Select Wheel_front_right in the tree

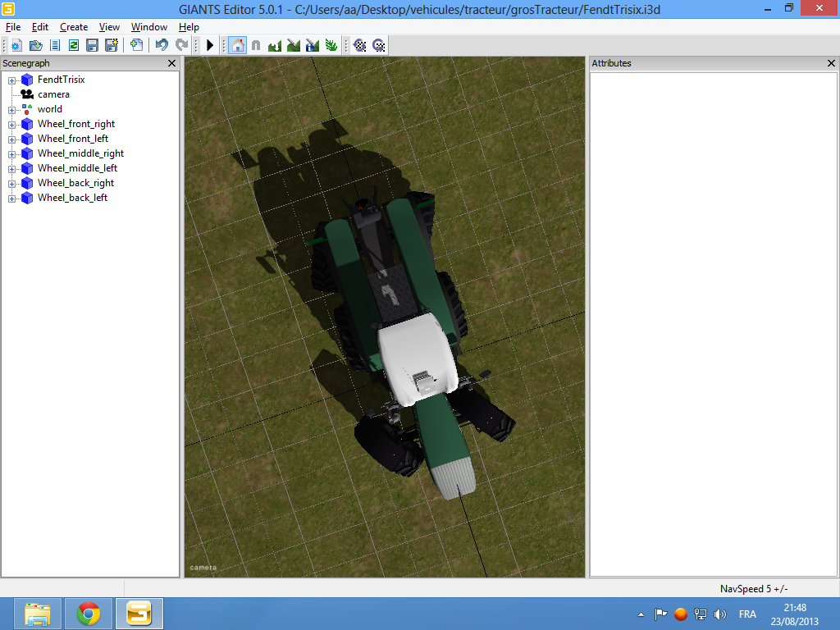tap(76, 124)
